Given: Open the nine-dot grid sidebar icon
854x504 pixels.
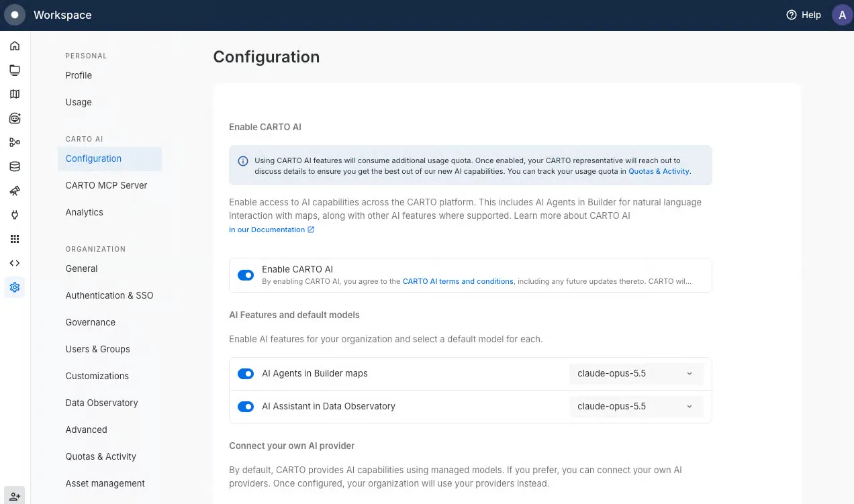Looking at the screenshot, I should point(15,239).
